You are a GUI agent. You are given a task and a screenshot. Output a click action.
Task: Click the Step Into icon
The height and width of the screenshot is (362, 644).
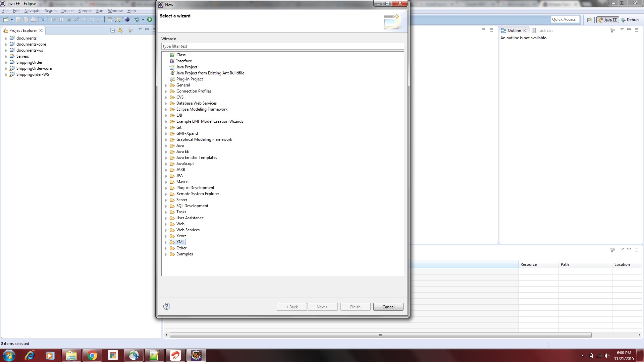[x=84, y=19]
